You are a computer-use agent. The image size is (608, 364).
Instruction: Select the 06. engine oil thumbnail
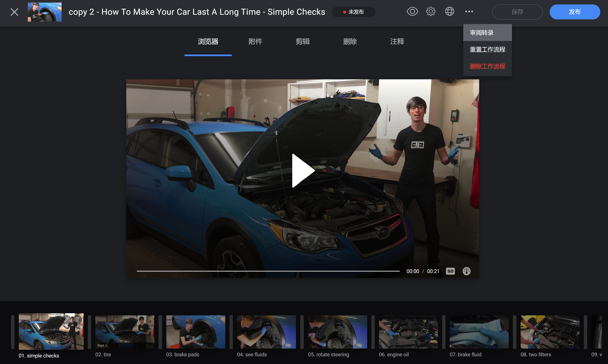[408, 332]
